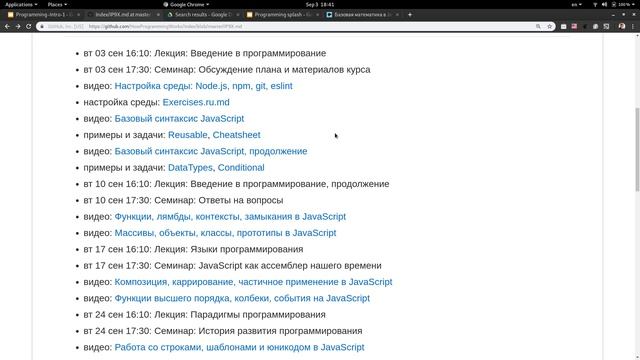
Task: Open the Applications menu
Action: click(21, 4)
